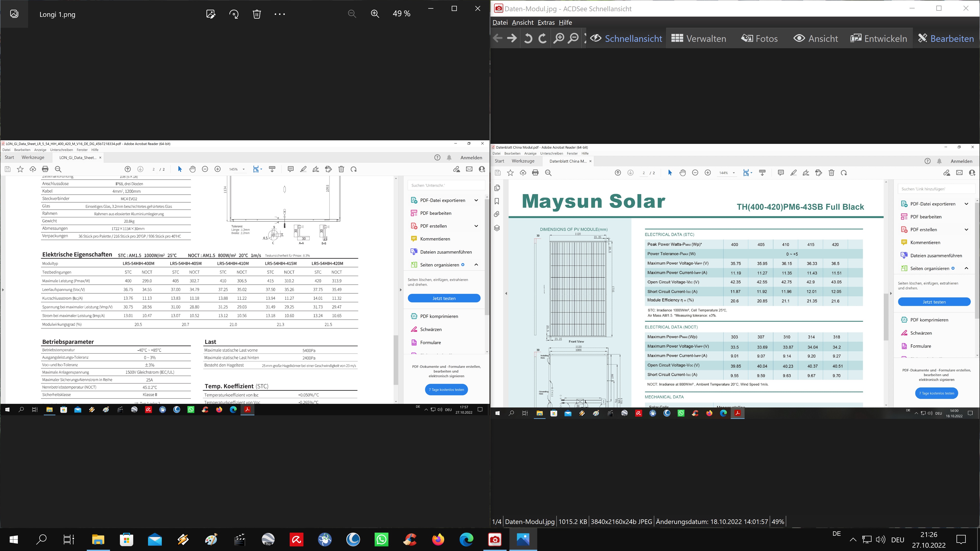980x551 pixels.
Task: Click the Photos gallery icon beside the filename
Action: click(x=14, y=14)
